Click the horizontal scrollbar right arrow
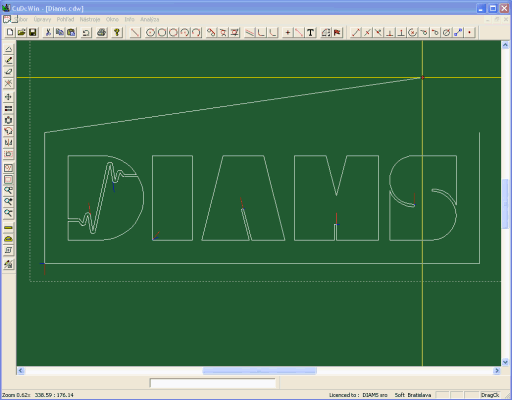The width and height of the screenshot is (512, 400). point(497,370)
